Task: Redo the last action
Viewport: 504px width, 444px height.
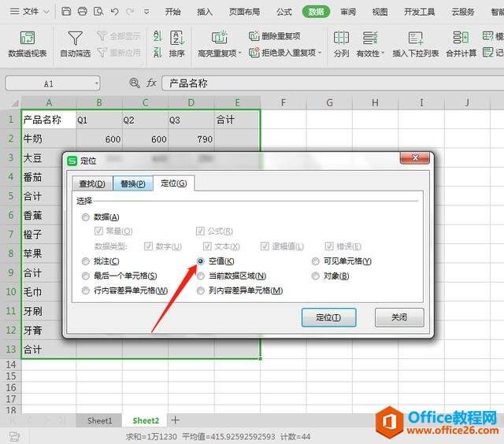Action: pos(130,12)
